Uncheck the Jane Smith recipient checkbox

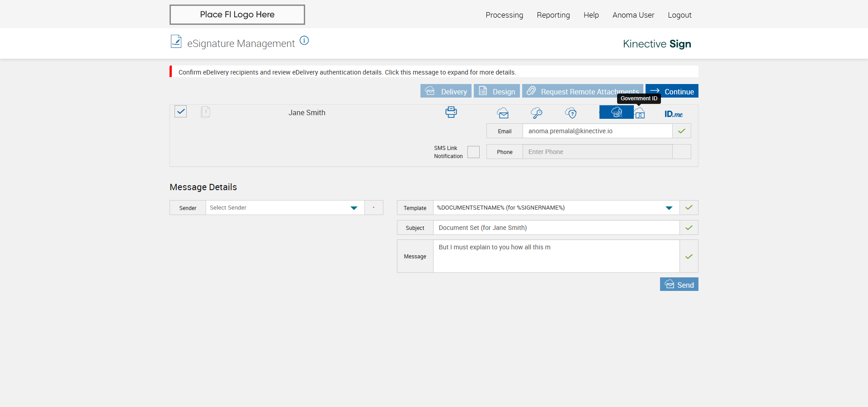pyautogui.click(x=180, y=111)
